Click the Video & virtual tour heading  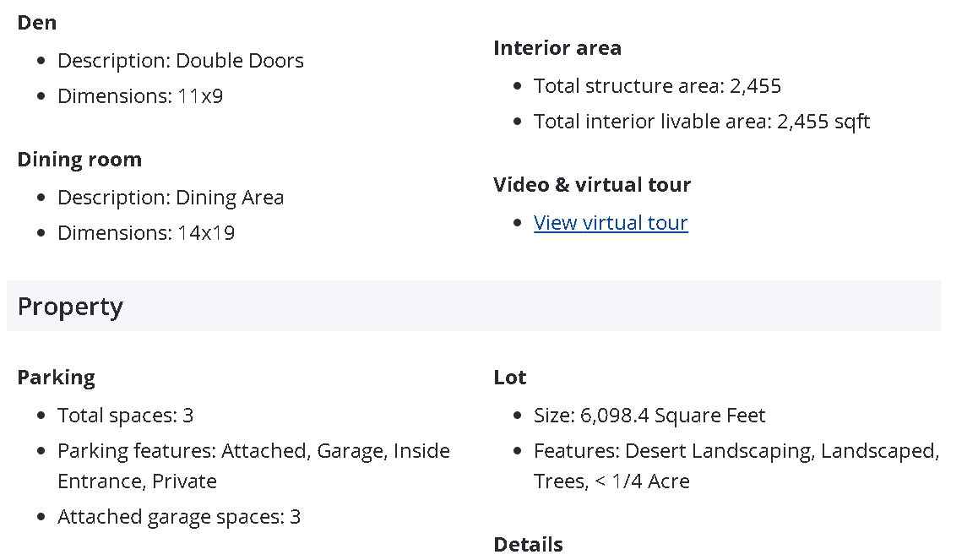click(592, 185)
